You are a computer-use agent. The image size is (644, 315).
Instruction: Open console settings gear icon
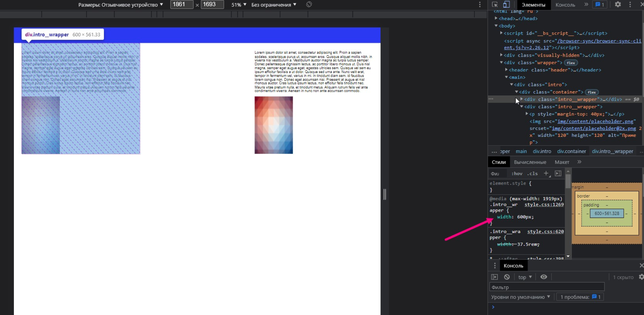pyautogui.click(x=641, y=277)
